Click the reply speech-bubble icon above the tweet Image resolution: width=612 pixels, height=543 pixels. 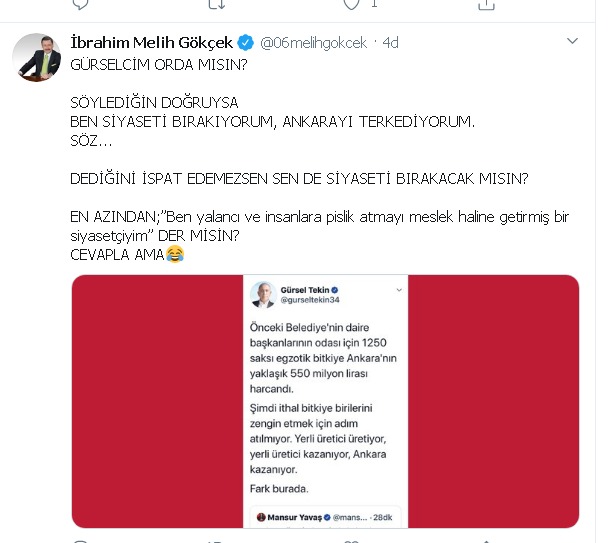80,4
